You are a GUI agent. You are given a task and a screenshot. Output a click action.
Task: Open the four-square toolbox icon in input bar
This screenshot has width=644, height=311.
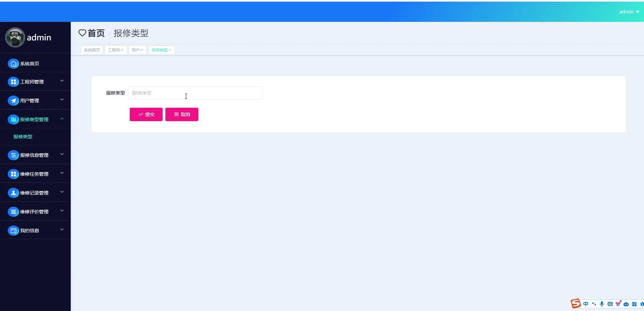coord(634,304)
